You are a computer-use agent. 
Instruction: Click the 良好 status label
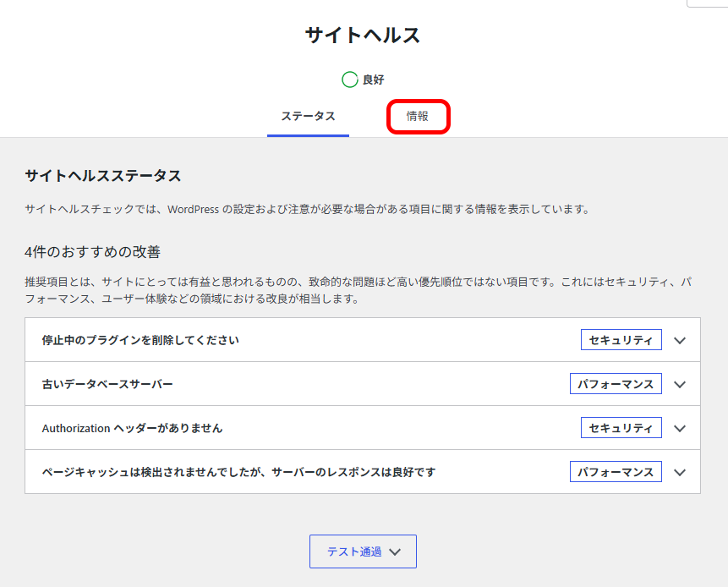click(373, 80)
